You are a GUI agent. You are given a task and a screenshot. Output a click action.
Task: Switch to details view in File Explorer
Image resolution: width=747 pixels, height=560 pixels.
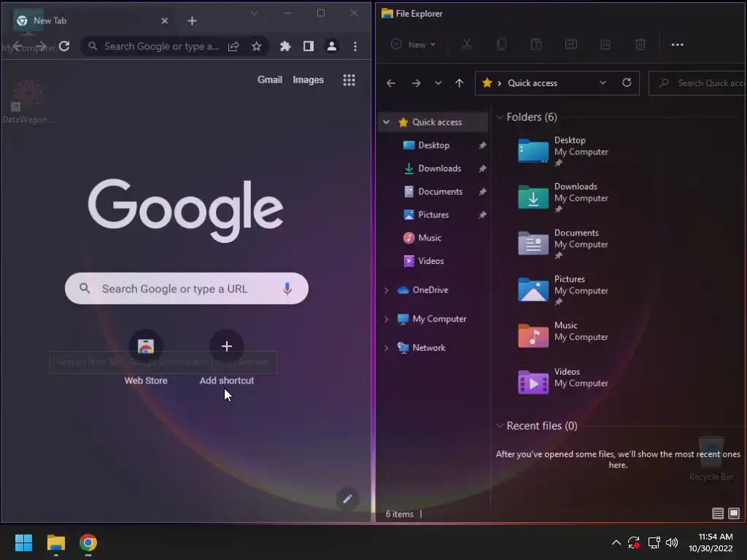pos(718,513)
